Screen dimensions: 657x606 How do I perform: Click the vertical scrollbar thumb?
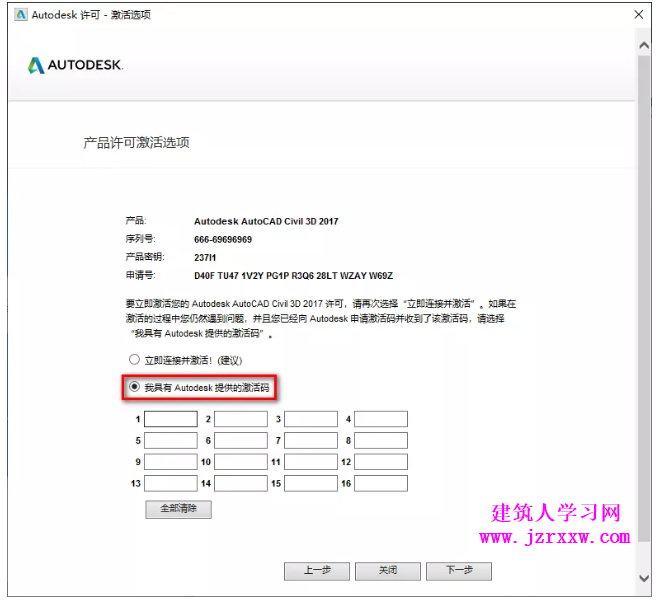(644, 298)
